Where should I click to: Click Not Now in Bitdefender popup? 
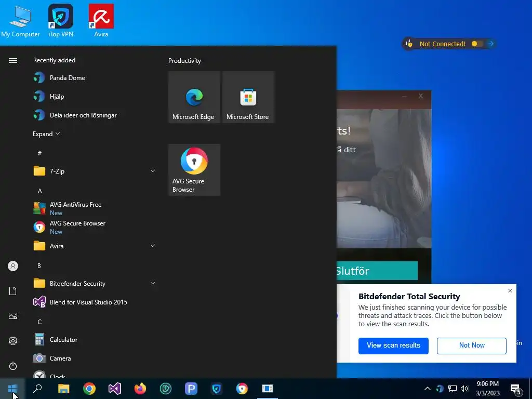coord(472,345)
